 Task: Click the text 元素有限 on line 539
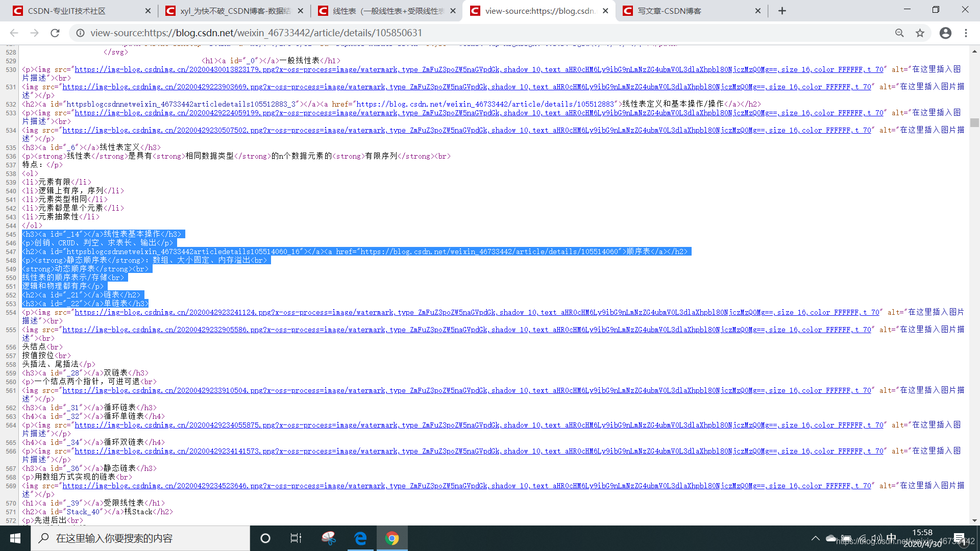click(55, 182)
